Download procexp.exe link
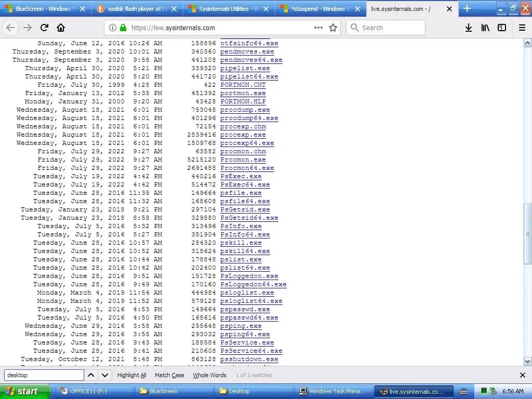This screenshot has height=399, width=532. [243, 135]
